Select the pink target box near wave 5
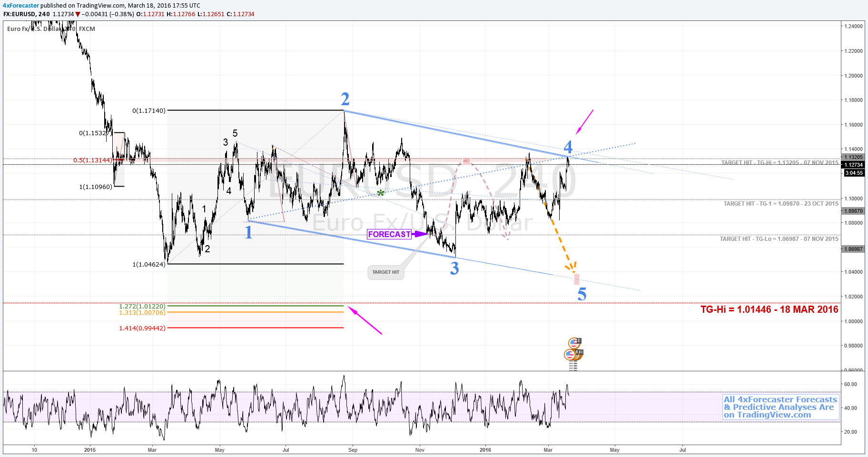This screenshot has height=457, width=868. point(577,279)
